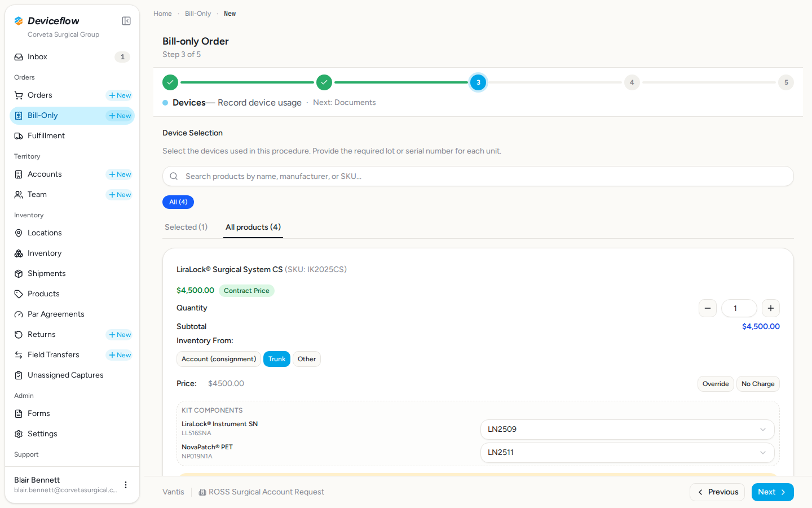Open LiraLock Instrument SN dropdown LN2509

point(627,430)
